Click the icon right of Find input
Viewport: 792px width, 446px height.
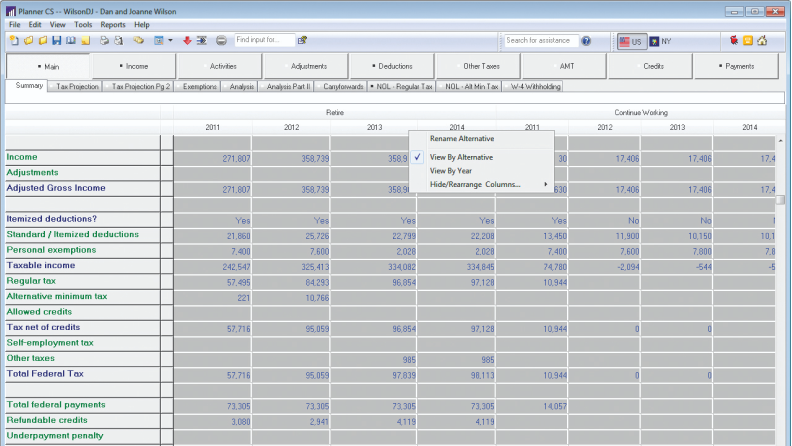pos(303,40)
